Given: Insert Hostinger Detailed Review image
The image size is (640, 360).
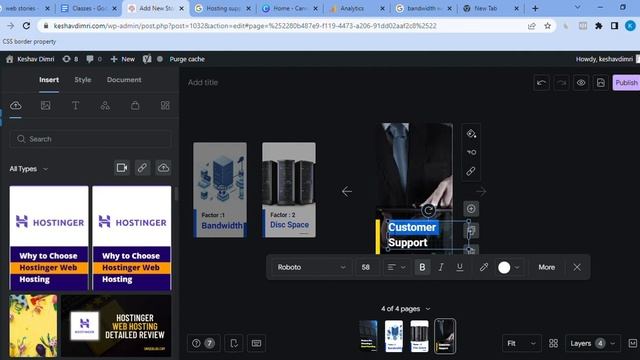Looking at the screenshot, I should click(x=116, y=326).
